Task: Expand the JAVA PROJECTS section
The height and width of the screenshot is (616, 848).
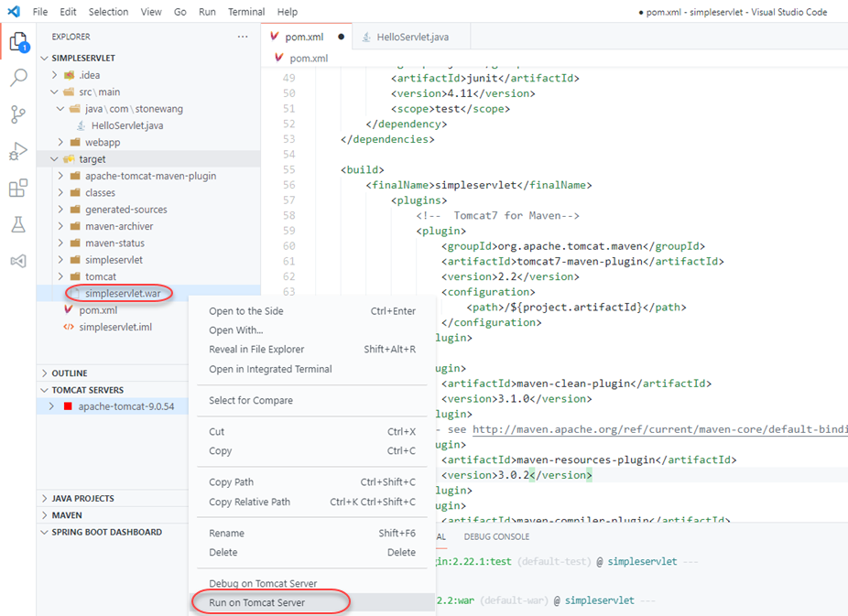Action: [44, 498]
